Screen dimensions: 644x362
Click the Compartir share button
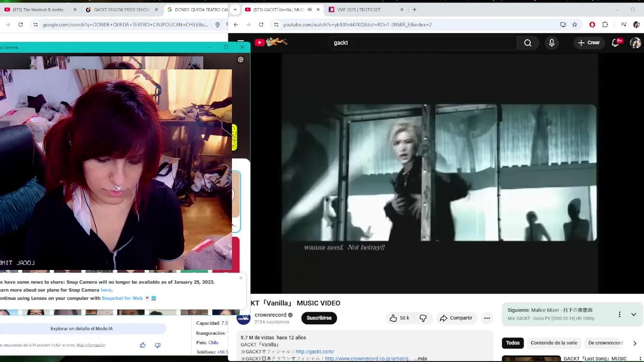[456, 318]
